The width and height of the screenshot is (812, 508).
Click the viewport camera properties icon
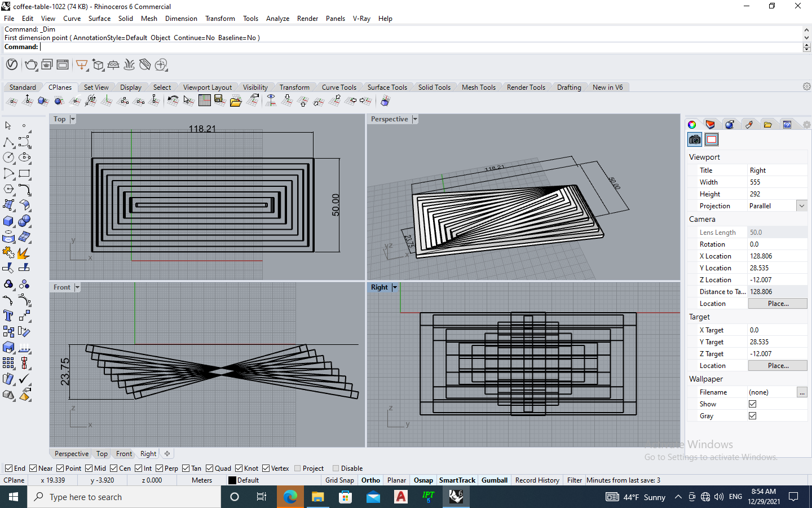pos(695,139)
